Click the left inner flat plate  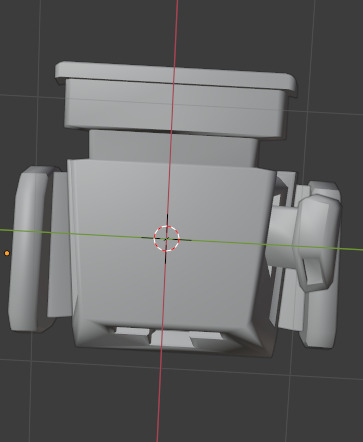(x=59, y=245)
